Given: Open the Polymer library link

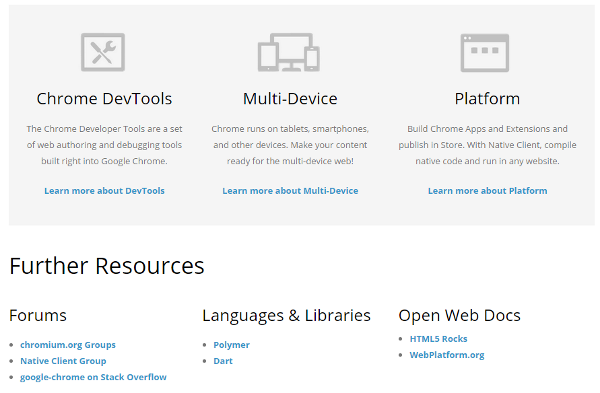Looking at the screenshot, I should (x=232, y=345).
